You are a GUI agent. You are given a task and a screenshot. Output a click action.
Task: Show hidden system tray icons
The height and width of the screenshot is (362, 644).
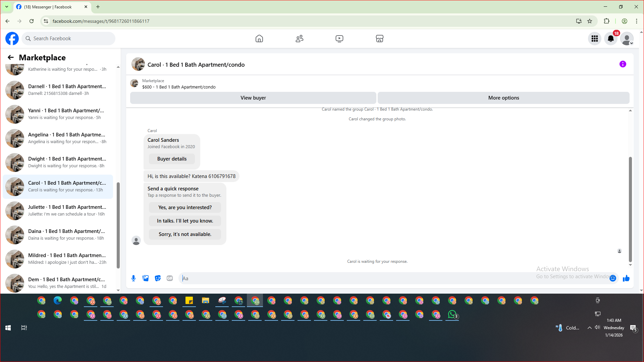point(589,328)
